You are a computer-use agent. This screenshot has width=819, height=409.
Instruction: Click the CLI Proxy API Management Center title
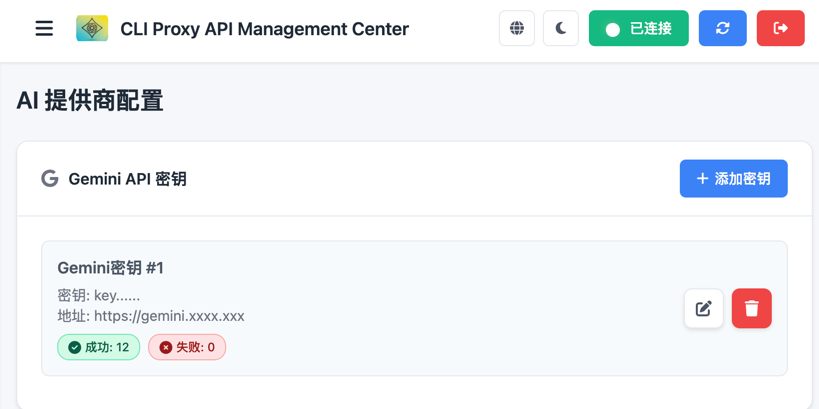coord(264,29)
